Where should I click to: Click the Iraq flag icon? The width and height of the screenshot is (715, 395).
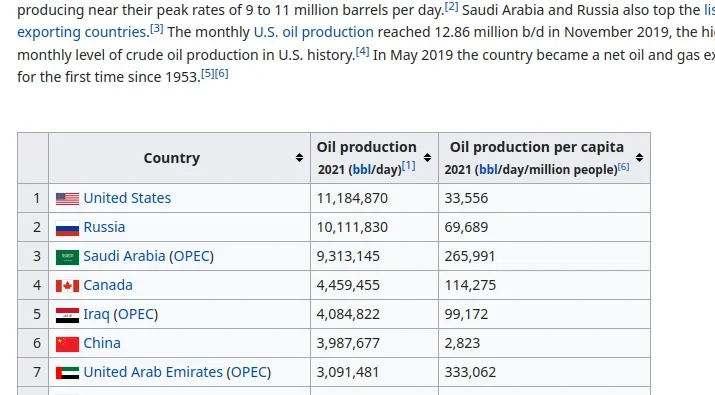click(67, 315)
